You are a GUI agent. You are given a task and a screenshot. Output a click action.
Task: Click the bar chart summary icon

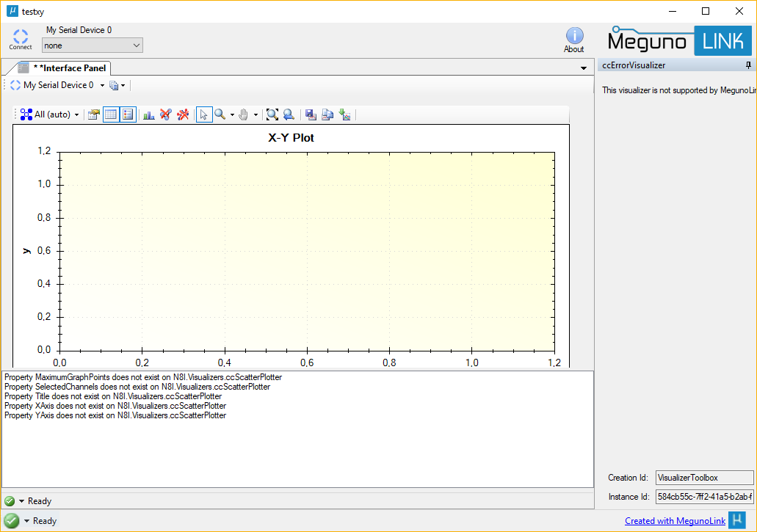pyautogui.click(x=149, y=114)
